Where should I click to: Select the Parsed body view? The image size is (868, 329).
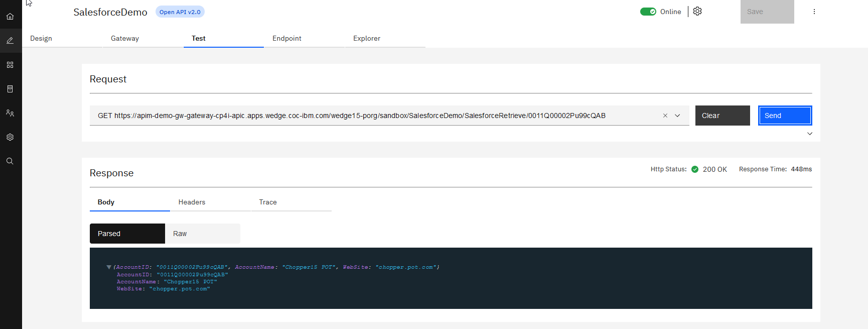(127, 234)
